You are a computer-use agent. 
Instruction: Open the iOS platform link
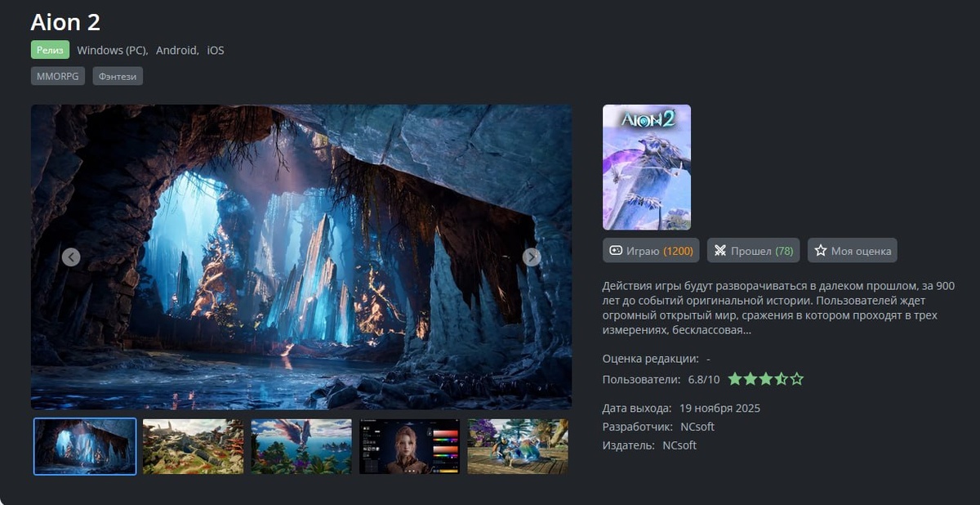pos(216,51)
